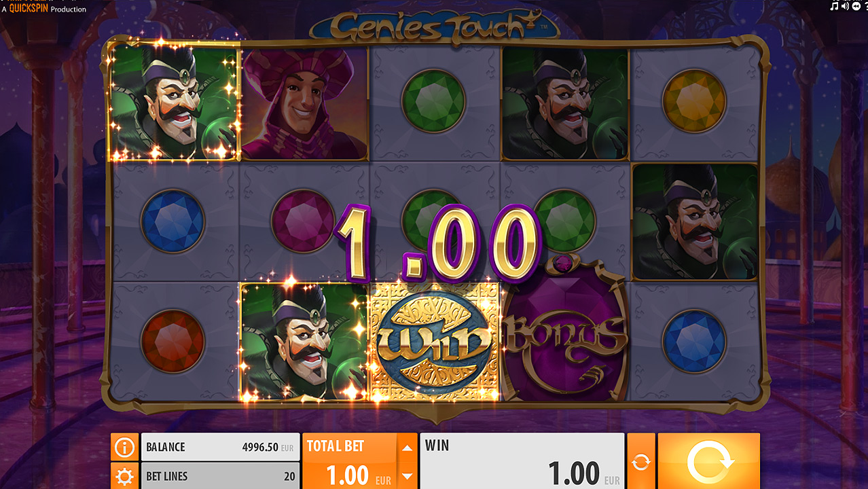868x489 pixels.
Task: Toggle background music note icon
Action: click(834, 6)
